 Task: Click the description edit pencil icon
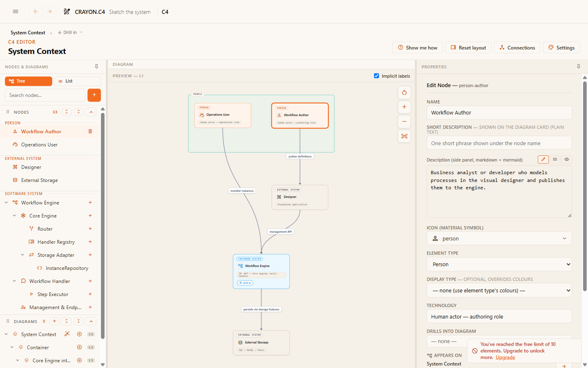543,159
